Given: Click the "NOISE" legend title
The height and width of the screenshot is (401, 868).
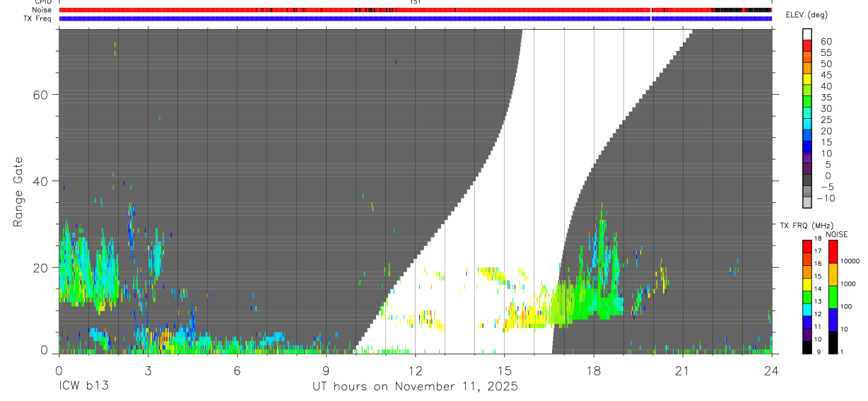Looking at the screenshot, I should (x=837, y=234).
